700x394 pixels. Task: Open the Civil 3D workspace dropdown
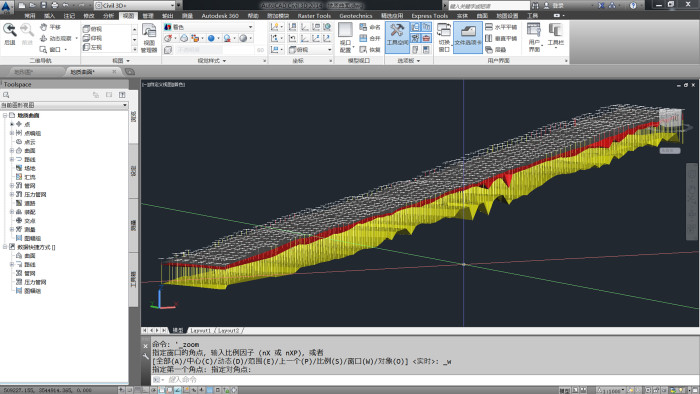[135, 5]
